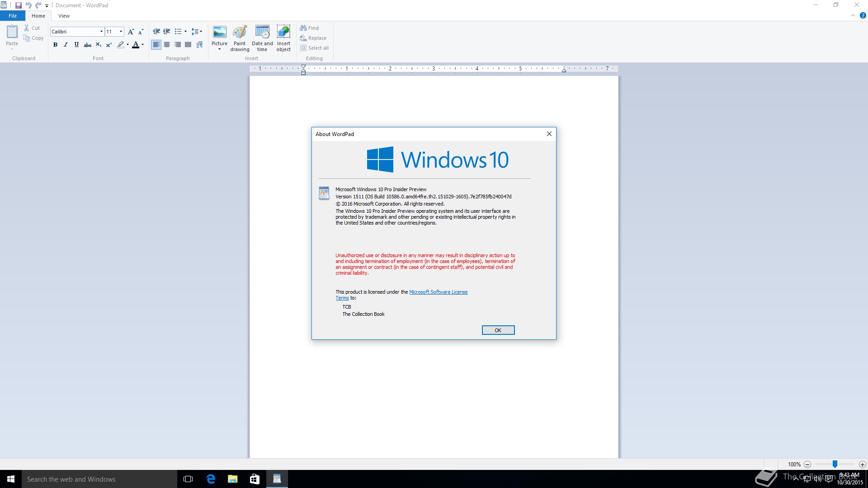This screenshot has height=488, width=868.
Task: Click the Redo arrow in title bar
Action: pyautogui.click(x=38, y=5)
